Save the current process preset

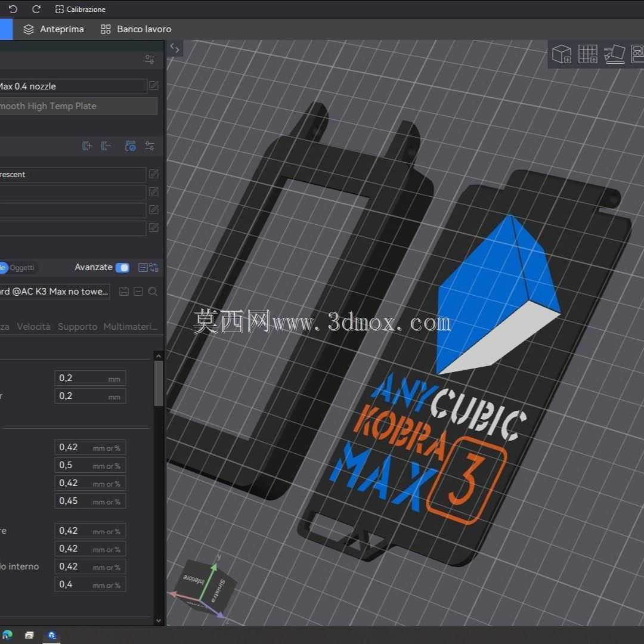(x=123, y=292)
